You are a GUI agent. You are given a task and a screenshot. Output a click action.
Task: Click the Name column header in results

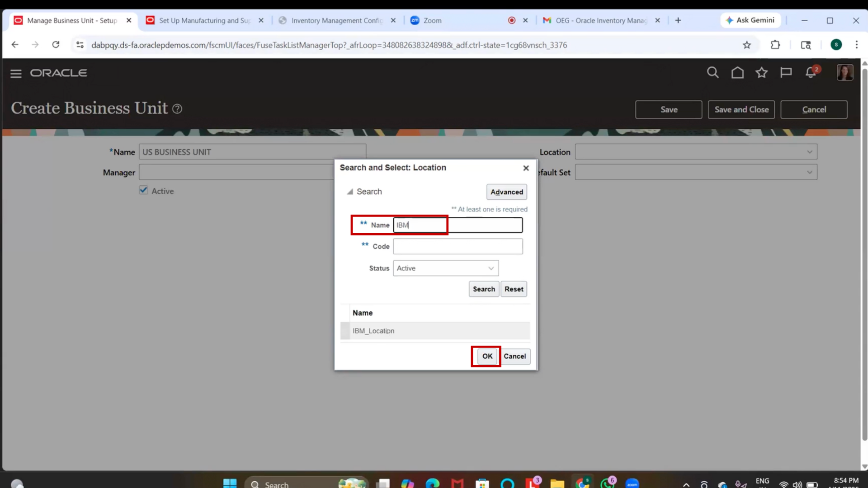click(x=363, y=313)
